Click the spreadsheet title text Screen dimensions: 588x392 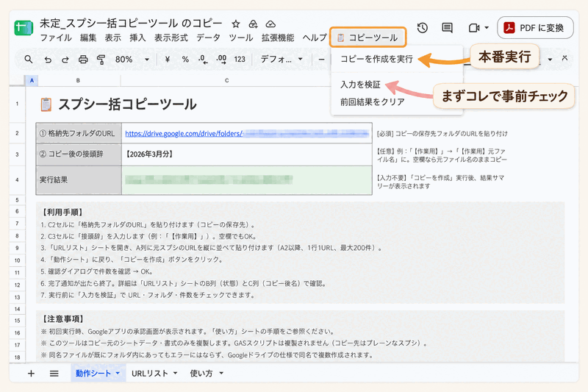coord(131,23)
